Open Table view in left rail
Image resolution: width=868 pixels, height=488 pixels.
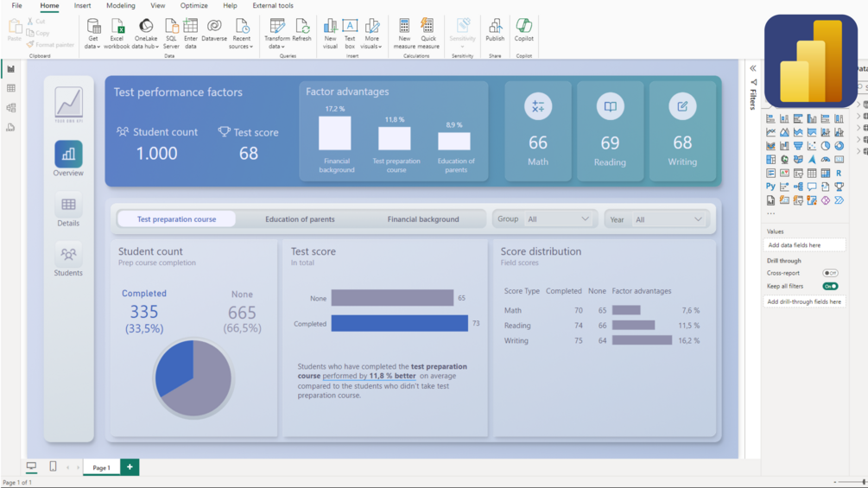pyautogui.click(x=10, y=88)
